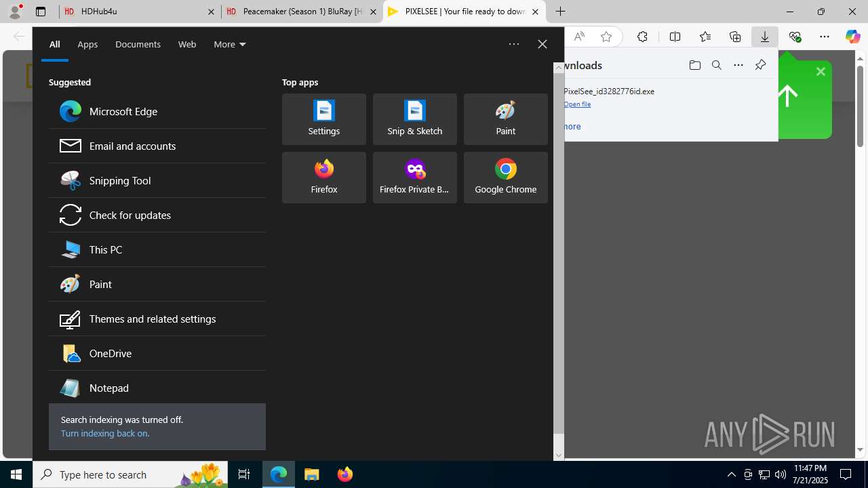Toggle Split screen in Edge
The width and height of the screenshot is (868, 488).
pos(675,37)
